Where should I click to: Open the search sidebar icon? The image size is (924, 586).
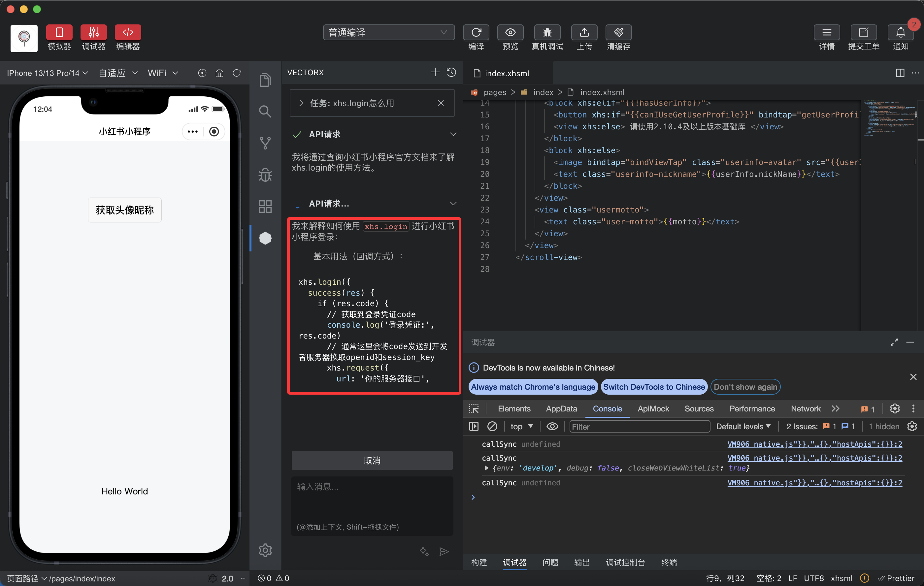265,111
